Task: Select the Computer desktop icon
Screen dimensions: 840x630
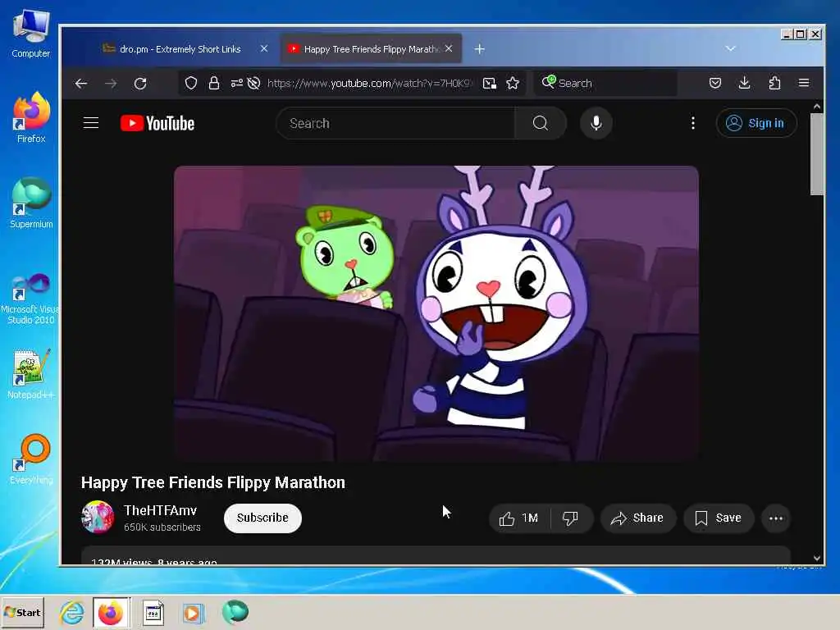Action: (31, 34)
